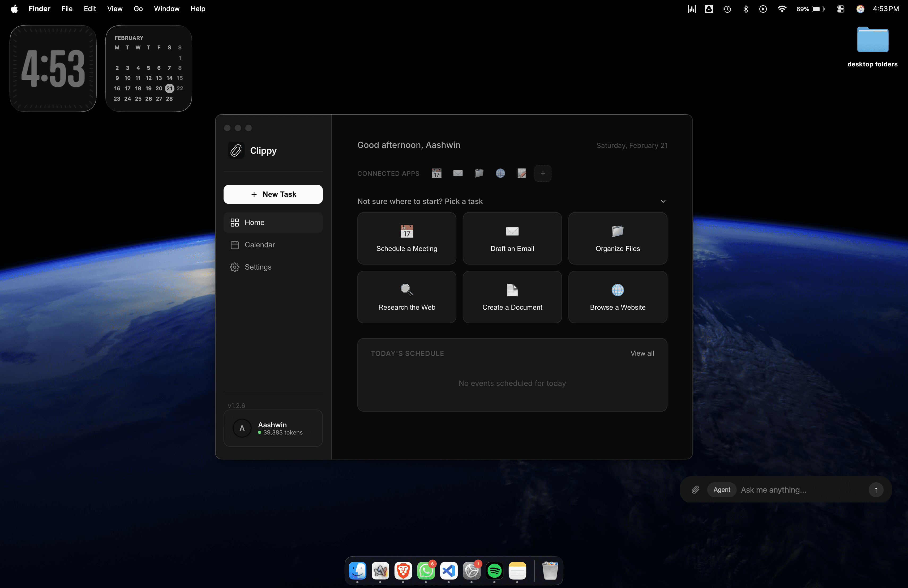Image resolution: width=908 pixels, height=588 pixels.
Task: Click the calendar icon in Connected Apps
Action: point(436,173)
